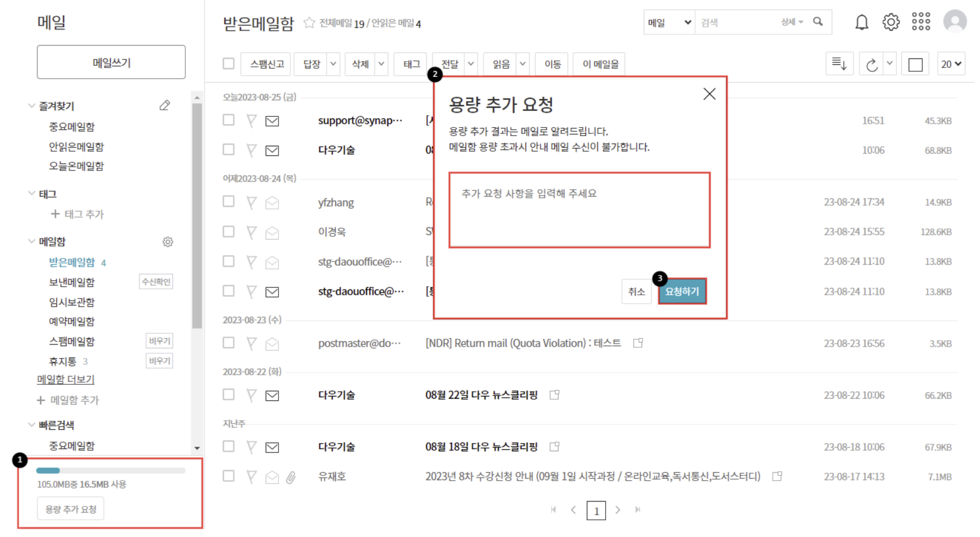Expand the 20 items per page dropdown
This screenshot has width=980, height=537.
click(x=951, y=64)
